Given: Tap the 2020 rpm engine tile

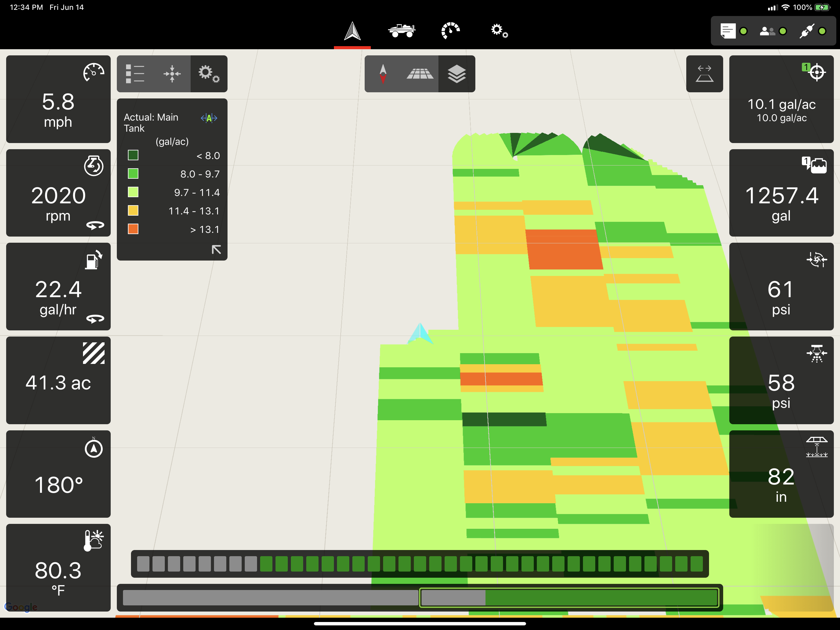Looking at the screenshot, I should [x=58, y=193].
